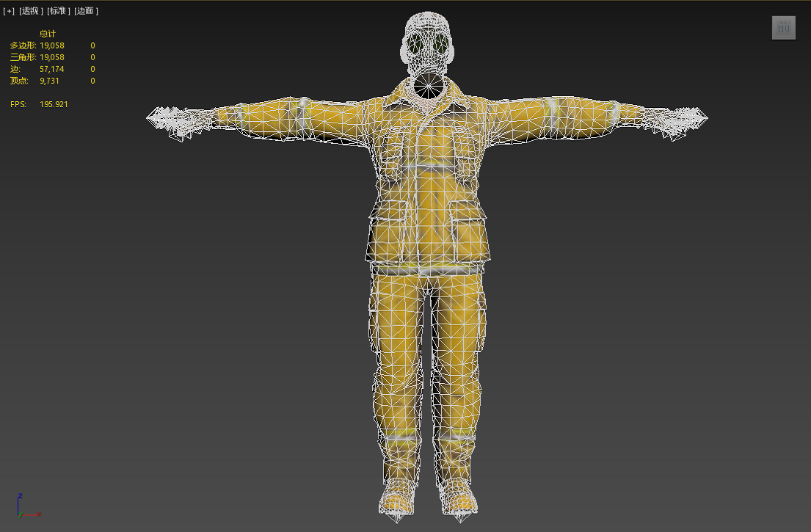Open the 边面 edged faces display menu
The width and height of the screenshot is (811, 532).
[86, 11]
